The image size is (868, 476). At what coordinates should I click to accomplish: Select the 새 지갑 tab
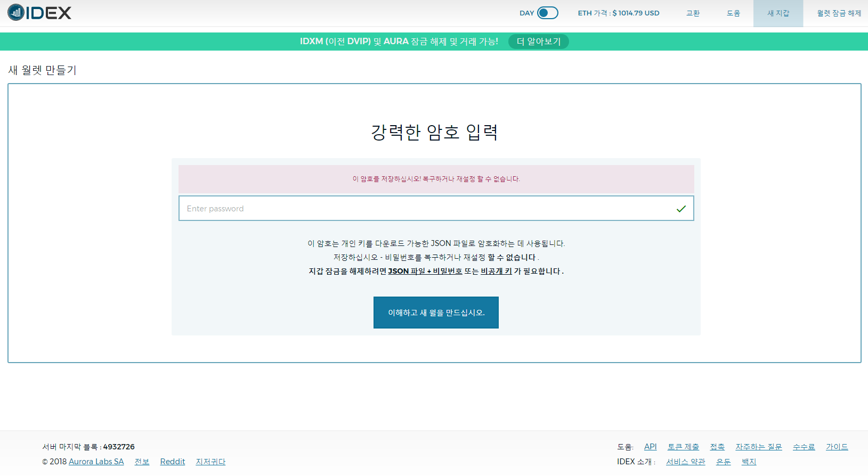[778, 13]
